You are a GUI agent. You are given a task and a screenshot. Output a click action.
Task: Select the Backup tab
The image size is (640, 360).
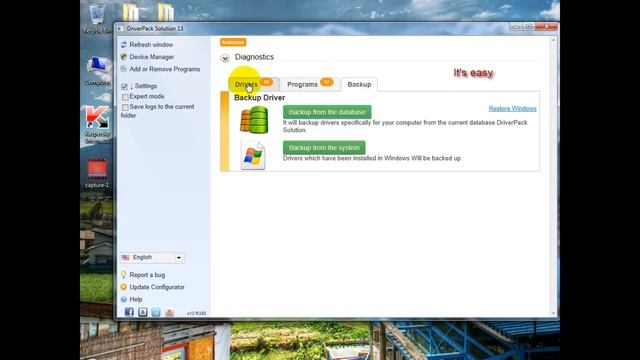pos(359,84)
